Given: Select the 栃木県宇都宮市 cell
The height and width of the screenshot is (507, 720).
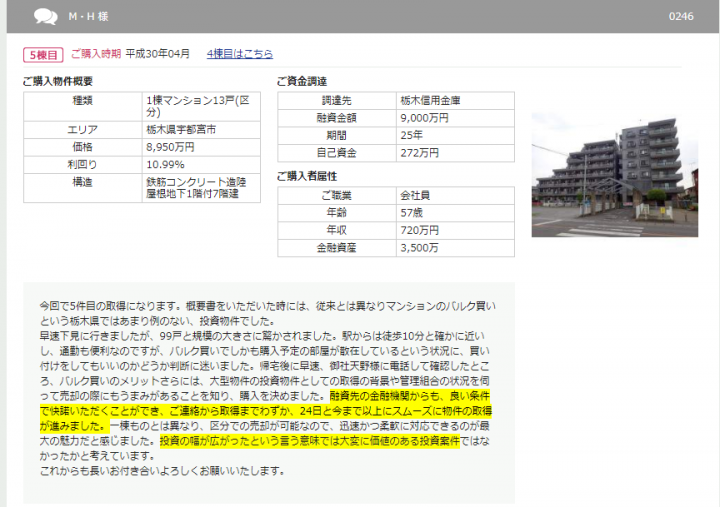Looking at the screenshot, I should (201, 130).
